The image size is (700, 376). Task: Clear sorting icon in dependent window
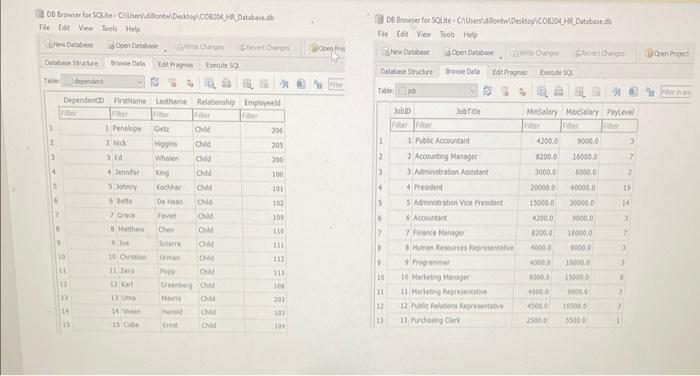click(x=190, y=83)
